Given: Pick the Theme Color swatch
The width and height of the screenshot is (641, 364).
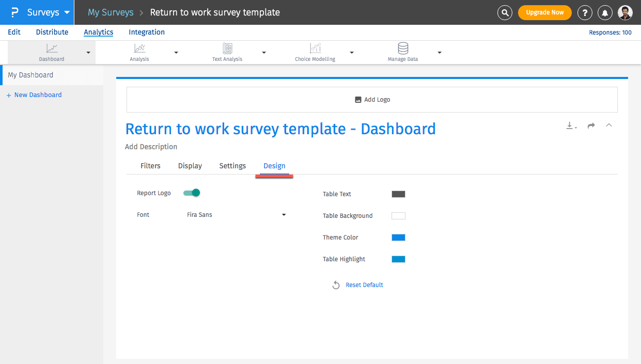Looking at the screenshot, I should [398, 238].
